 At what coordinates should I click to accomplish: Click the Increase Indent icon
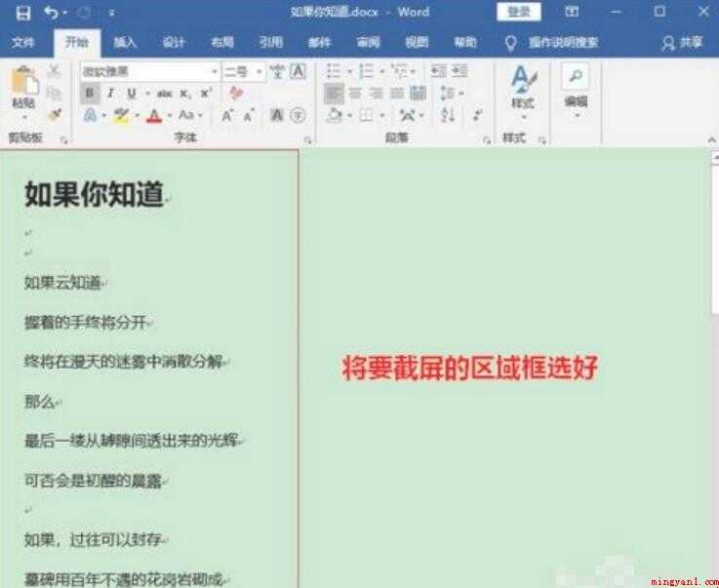459,71
